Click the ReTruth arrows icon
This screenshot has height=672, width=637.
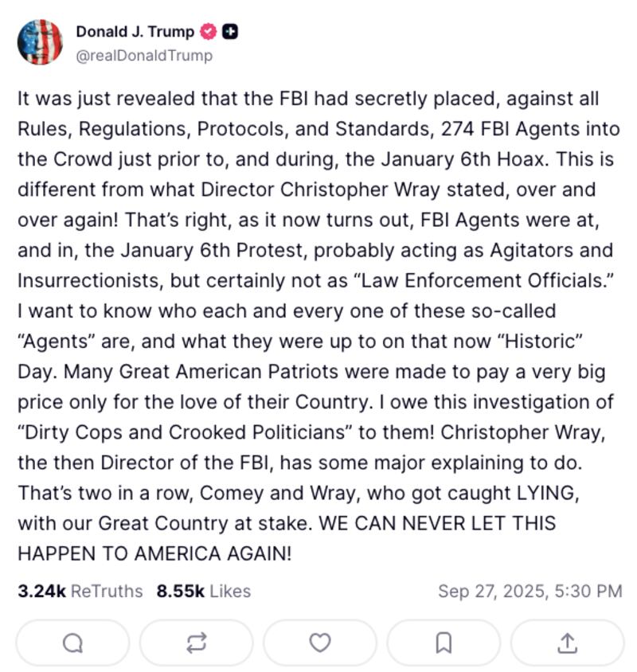click(x=197, y=640)
